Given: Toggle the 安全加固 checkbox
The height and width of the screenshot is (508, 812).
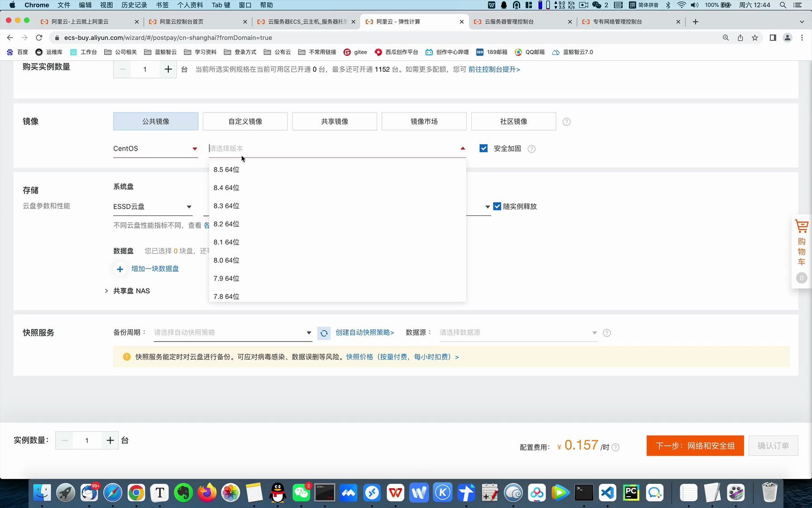Looking at the screenshot, I should point(483,148).
